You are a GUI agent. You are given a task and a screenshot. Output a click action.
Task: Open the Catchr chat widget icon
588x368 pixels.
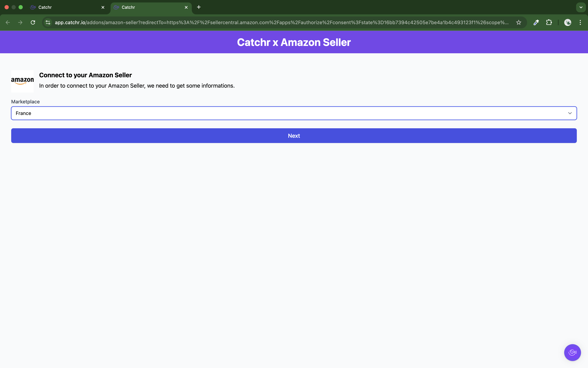click(572, 352)
